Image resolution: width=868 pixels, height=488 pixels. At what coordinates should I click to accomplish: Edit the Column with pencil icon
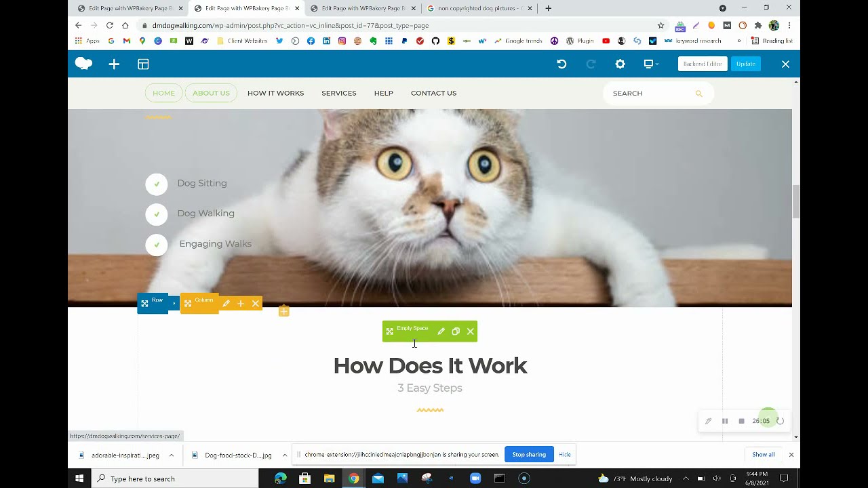(226, 304)
